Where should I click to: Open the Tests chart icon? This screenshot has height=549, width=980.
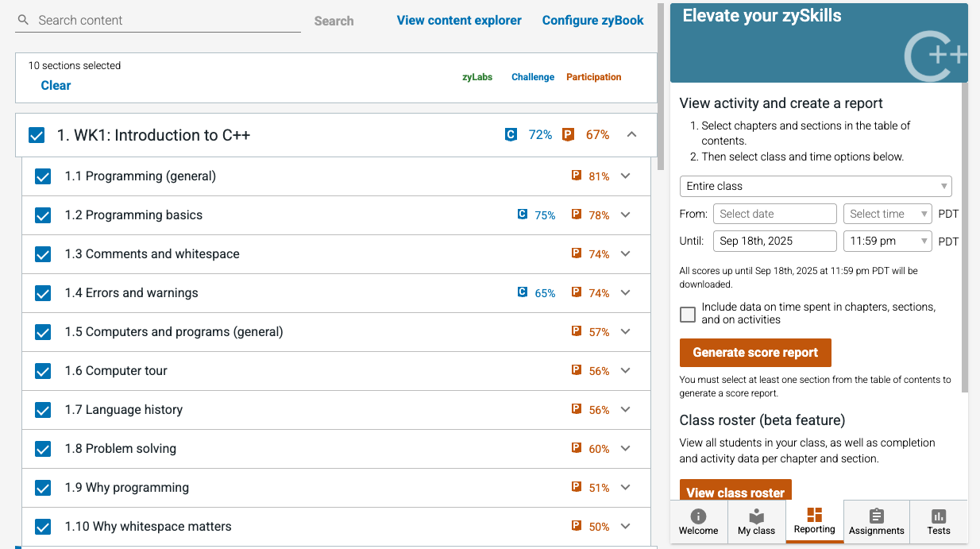click(x=939, y=516)
